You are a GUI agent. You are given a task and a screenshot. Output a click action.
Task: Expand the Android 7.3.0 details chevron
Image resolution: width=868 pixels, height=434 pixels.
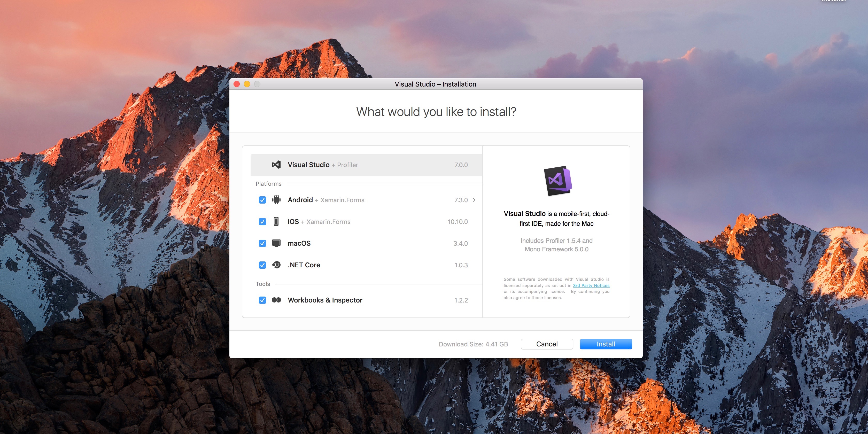click(x=475, y=200)
